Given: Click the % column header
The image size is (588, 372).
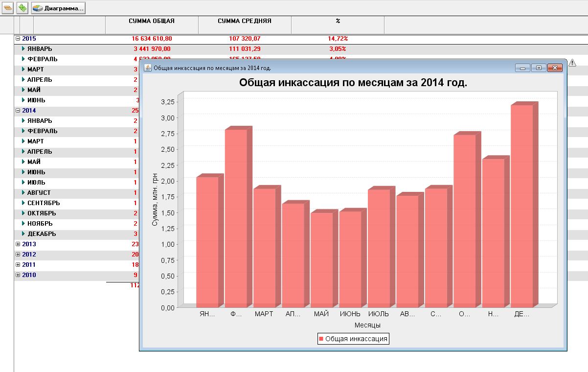Looking at the screenshot, I should [338, 22].
